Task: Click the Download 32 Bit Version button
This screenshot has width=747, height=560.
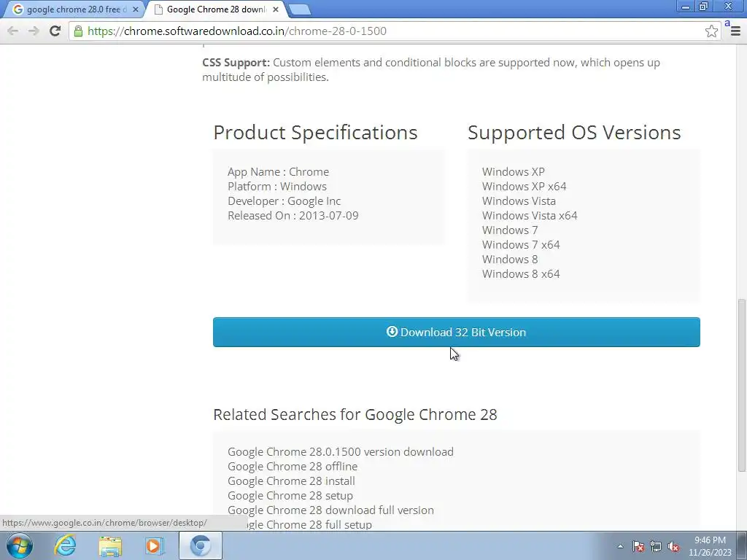Action: [x=457, y=332]
